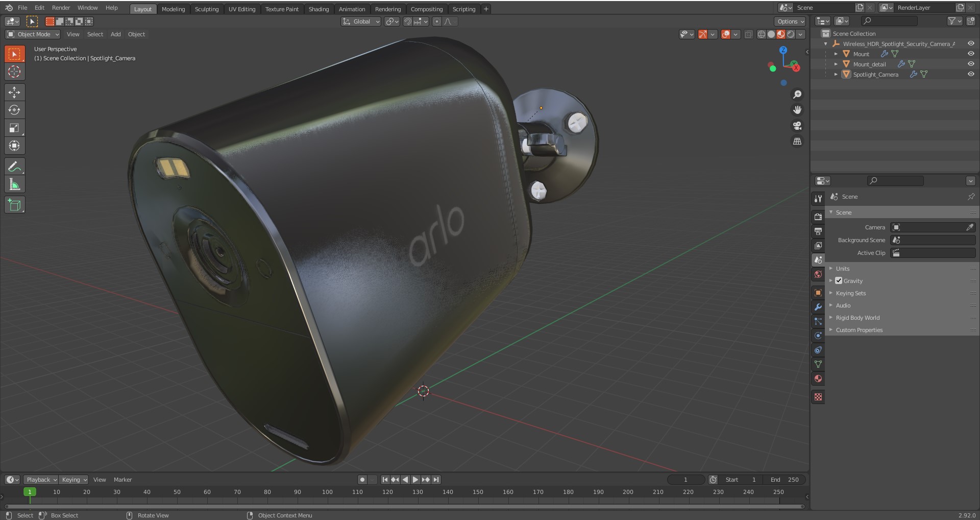Image resolution: width=980 pixels, height=520 pixels.
Task: Switch to Rendered viewport shading
Action: (791, 34)
